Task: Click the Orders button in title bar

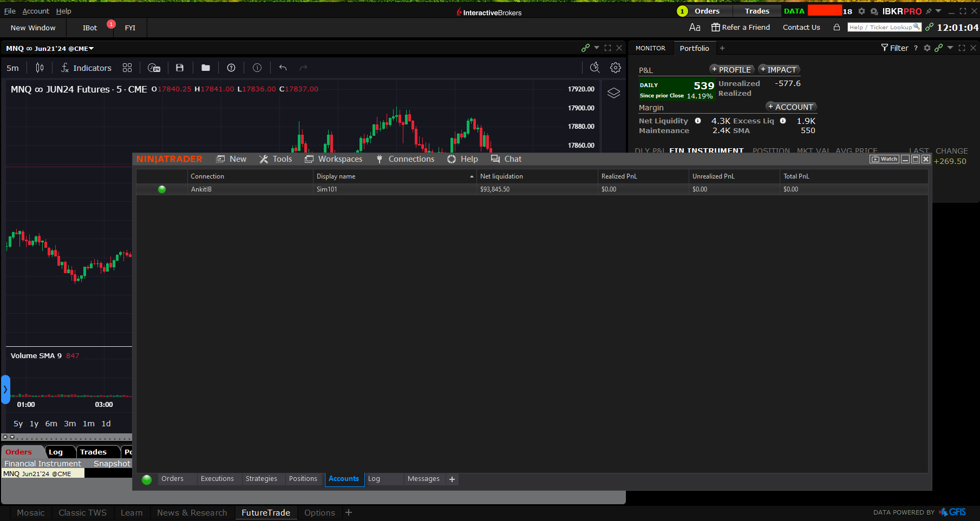Action: [x=707, y=11]
